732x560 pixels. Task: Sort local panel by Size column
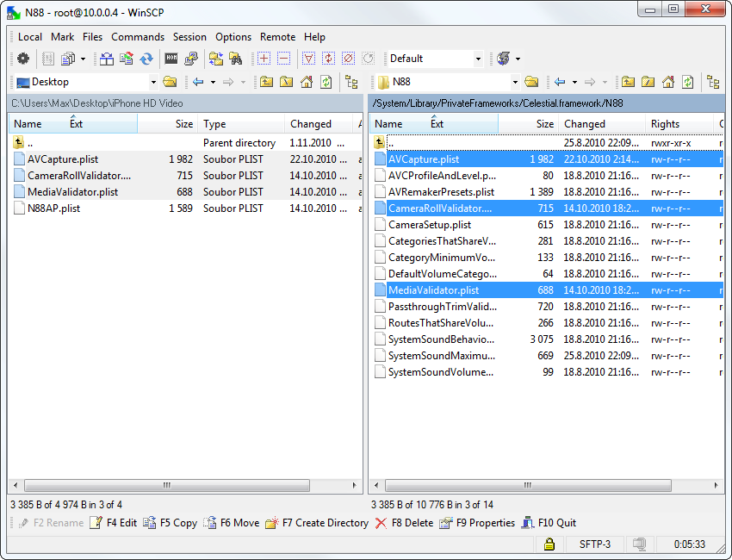168,124
